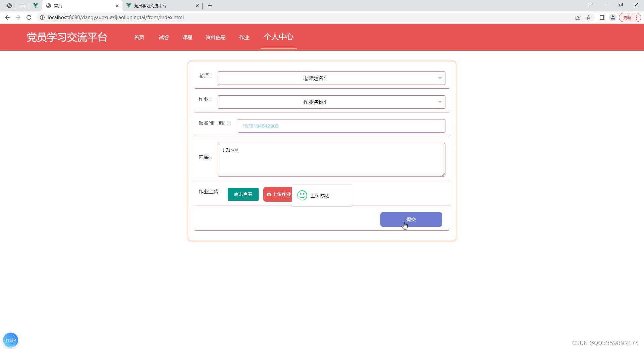Click the 内容: label
644x349 pixels.
(x=205, y=157)
